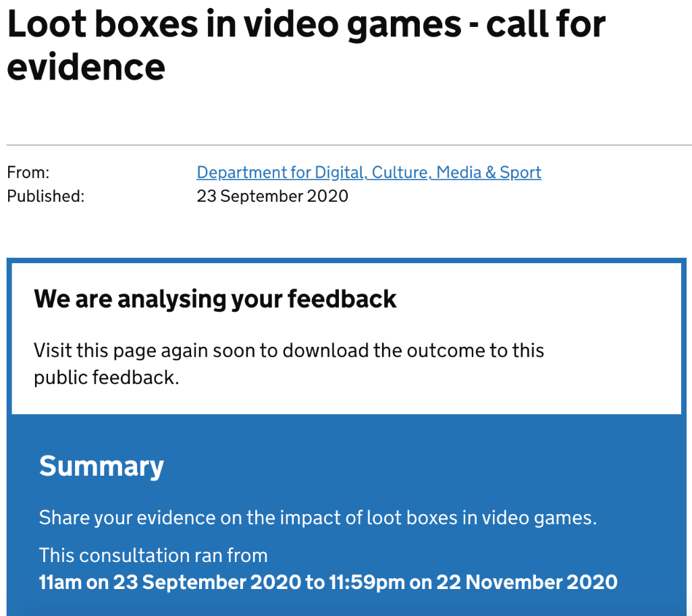The width and height of the screenshot is (692, 616).
Task: Click the 'This consultation ran from' text
Action: coord(153,555)
